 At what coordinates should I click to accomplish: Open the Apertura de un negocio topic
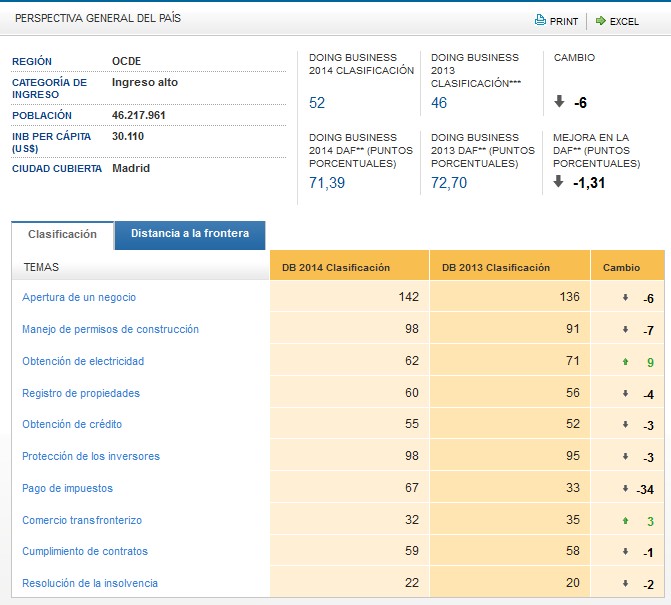[79, 297]
